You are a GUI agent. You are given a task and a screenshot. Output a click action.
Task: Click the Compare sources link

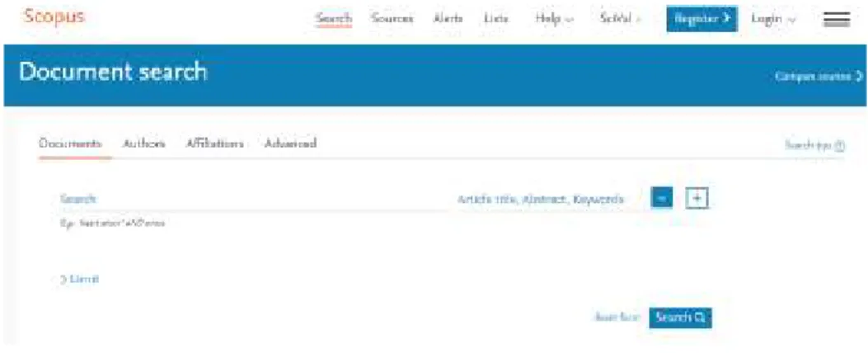819,76
